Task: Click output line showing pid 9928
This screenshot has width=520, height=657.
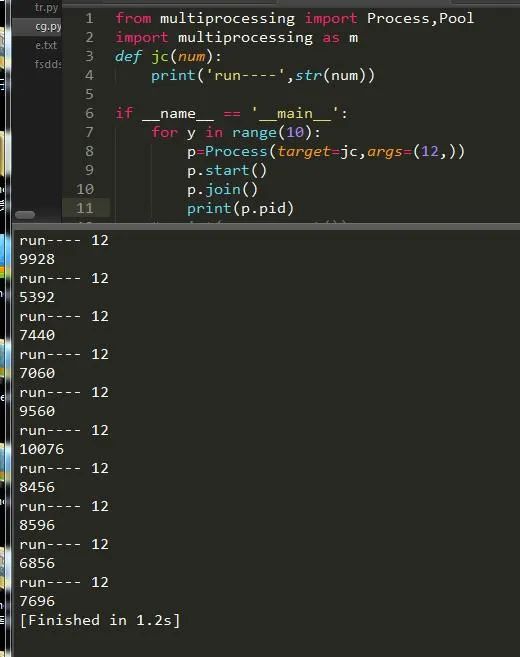Action: pyautogui.click(x=37, y=259)
